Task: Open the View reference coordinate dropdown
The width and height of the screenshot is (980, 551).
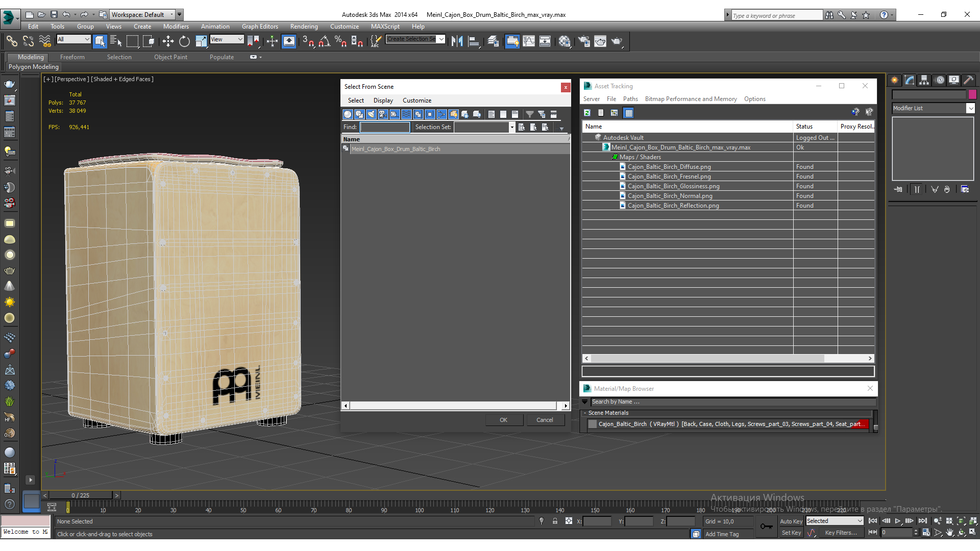Action: pos(227,39)
